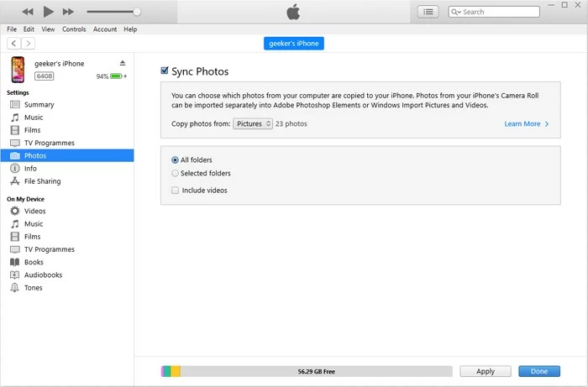
Task: Skip to the next track
Action: point(69,12)
